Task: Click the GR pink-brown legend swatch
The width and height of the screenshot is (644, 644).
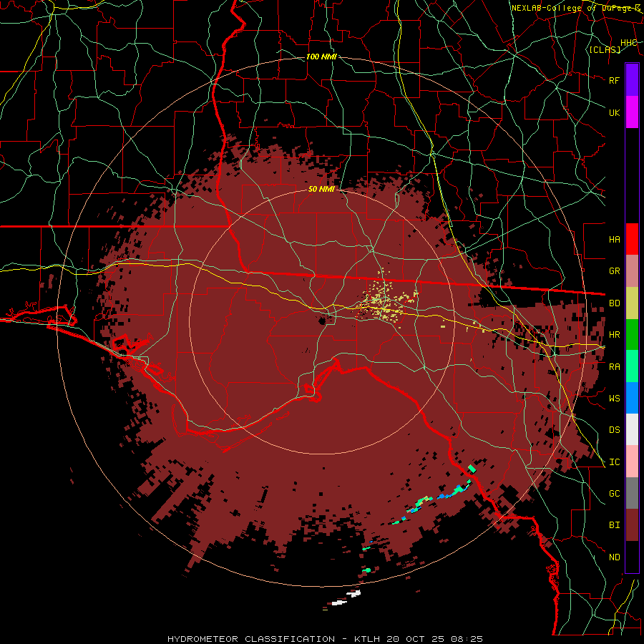Action: pos(632,271)
